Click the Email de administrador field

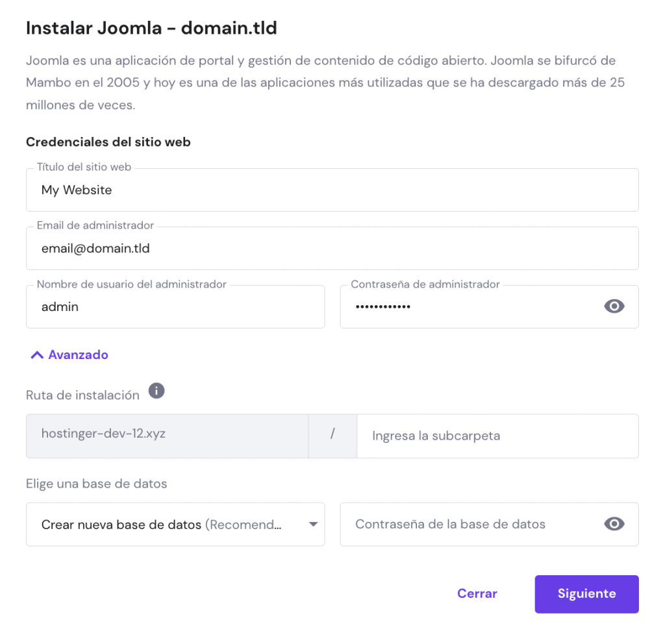(332, 248)
